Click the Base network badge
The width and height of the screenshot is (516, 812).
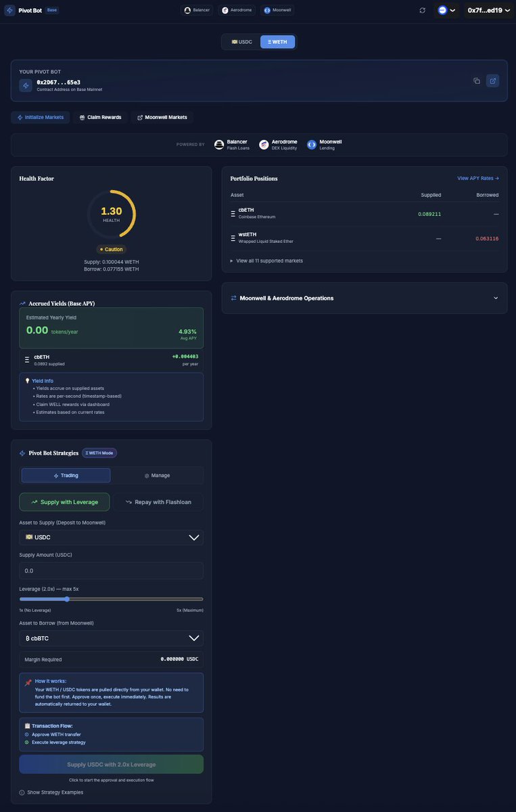52,10
